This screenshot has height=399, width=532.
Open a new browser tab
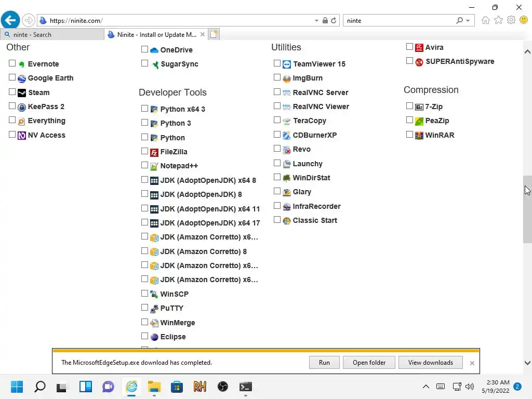click(214, 34)
